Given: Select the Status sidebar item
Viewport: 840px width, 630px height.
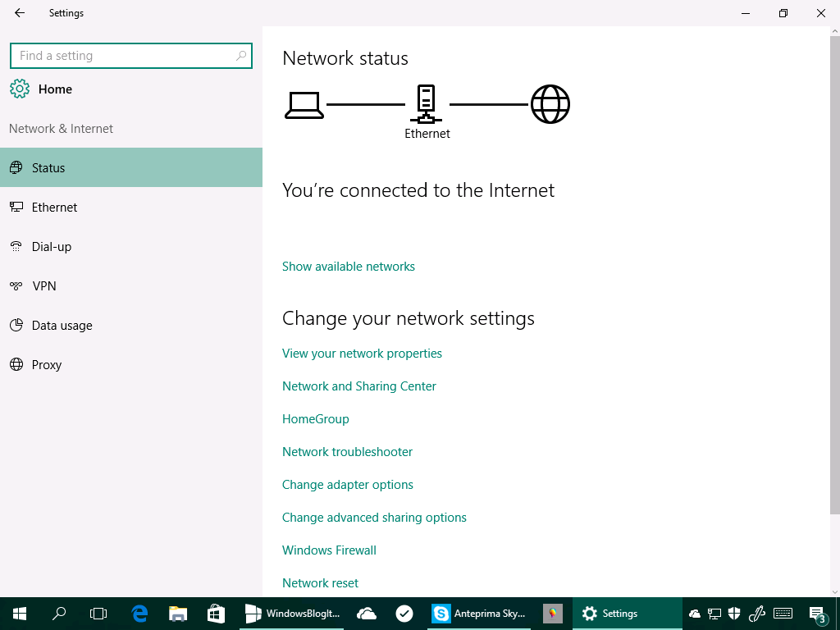Looking at the screenshot, I should [x=131, y=167].
